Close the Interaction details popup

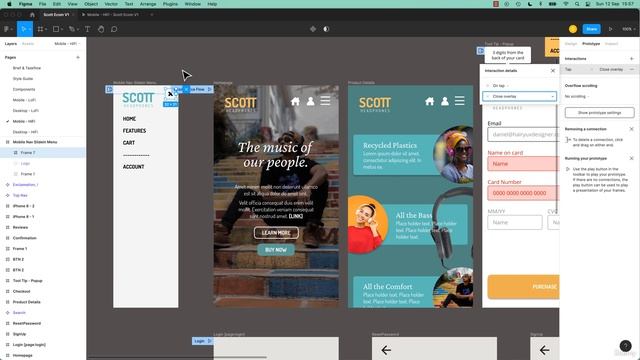point(553,71)
